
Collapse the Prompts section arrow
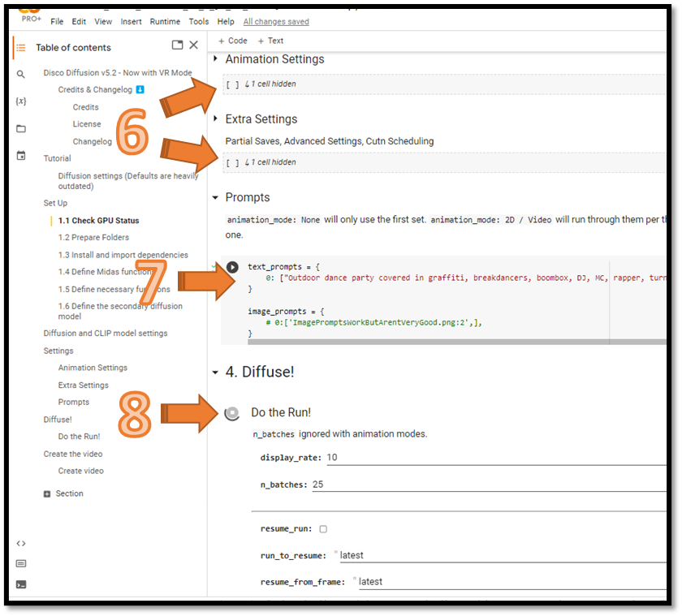tap(215, 198)
